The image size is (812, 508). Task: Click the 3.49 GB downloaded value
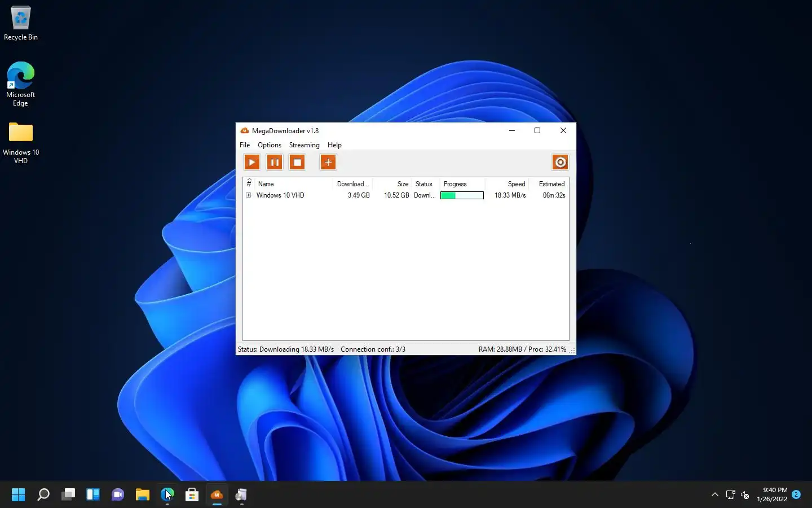(x=359, y=195)
